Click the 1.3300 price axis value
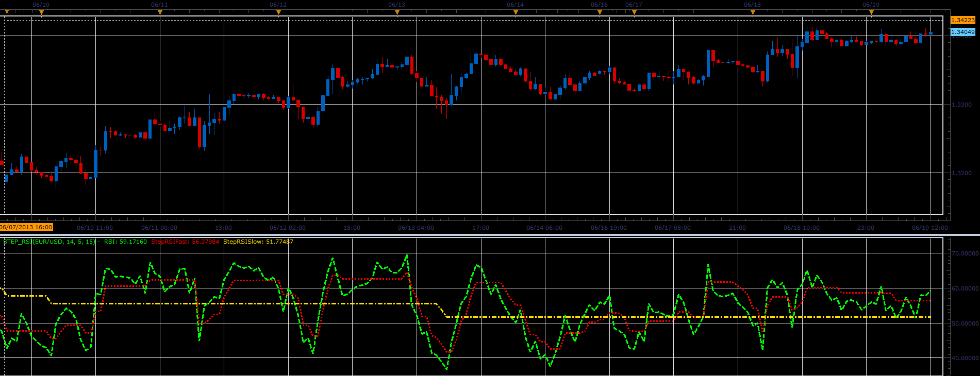Viewport: 980px width, 376px height. 961,105
